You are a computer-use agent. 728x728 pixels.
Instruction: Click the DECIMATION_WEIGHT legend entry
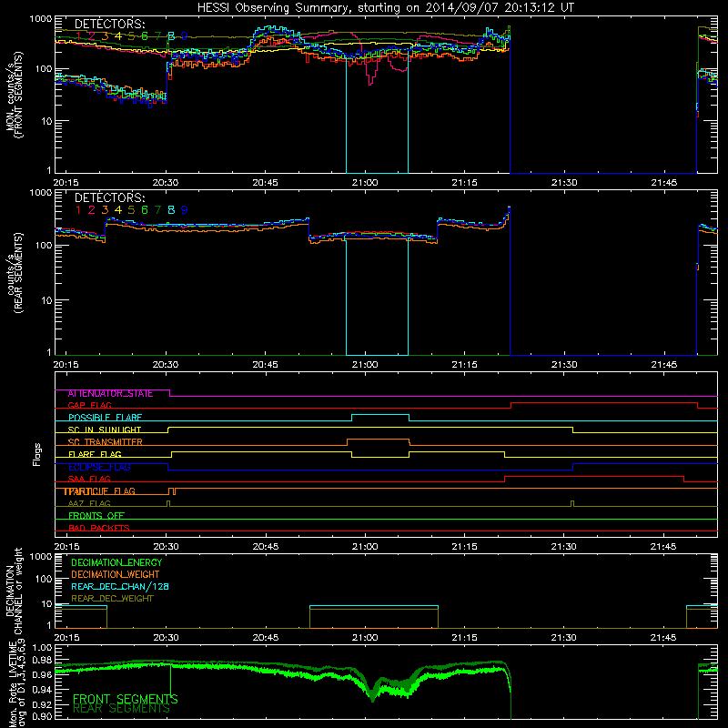116,574
